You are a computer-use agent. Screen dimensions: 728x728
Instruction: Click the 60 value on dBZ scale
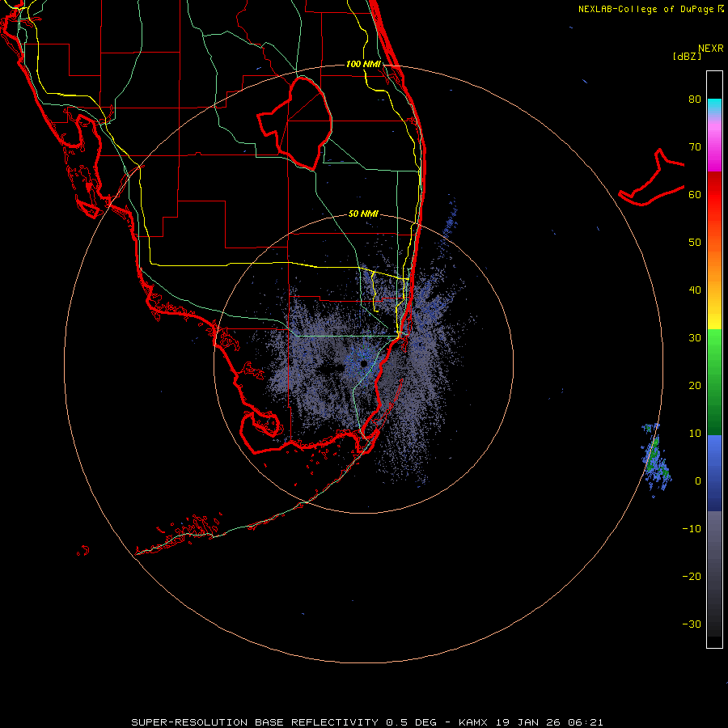click(695, 194)
